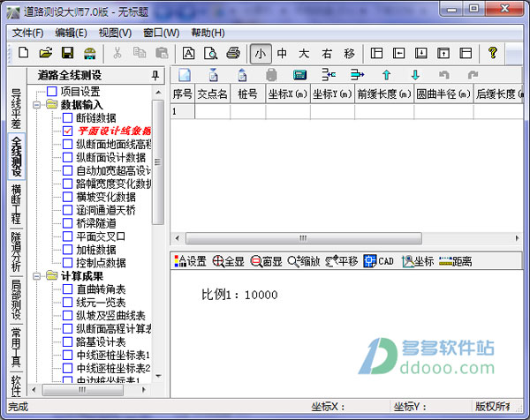Click the yellow Help question mark
Screen dimensions: 530x420
493,53
